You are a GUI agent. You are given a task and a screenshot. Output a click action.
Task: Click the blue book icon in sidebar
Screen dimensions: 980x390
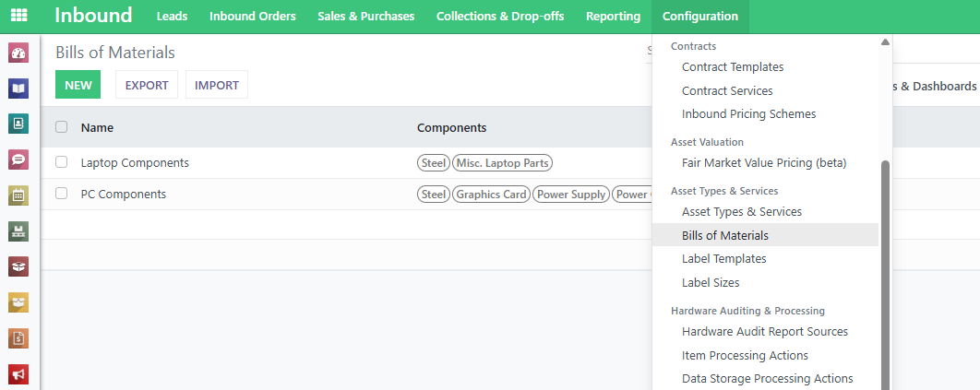18,89
